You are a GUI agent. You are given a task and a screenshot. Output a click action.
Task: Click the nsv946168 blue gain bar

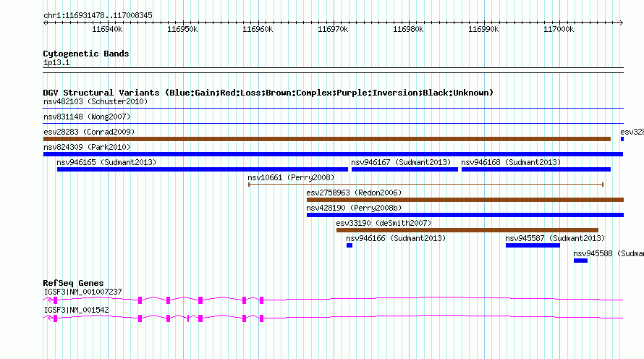pos(536,169)
